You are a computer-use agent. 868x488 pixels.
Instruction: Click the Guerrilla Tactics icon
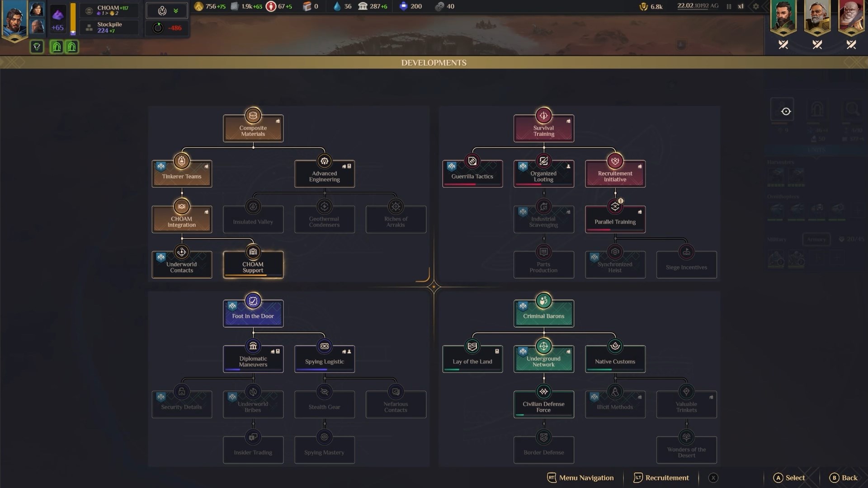click(472, 161)
